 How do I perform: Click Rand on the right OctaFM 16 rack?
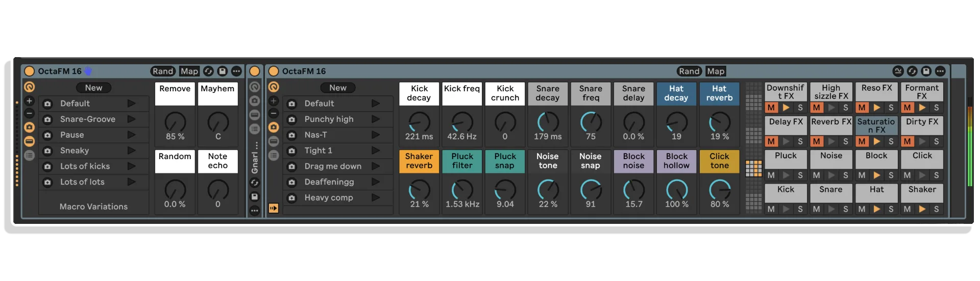pyautogui.click(x=689, y=71)
